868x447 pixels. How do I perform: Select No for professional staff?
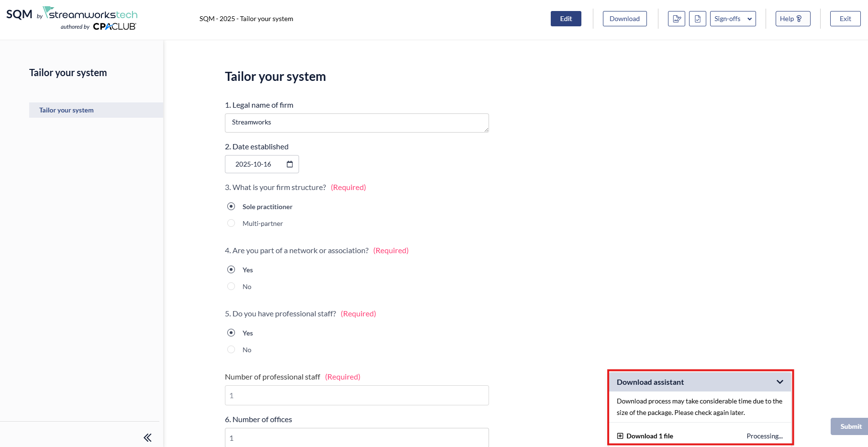pos(231,350)
